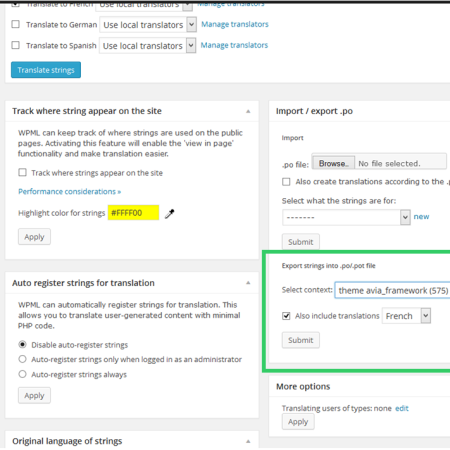
Task: Choose Auto-register strings always option
Action: coord(22,374)
